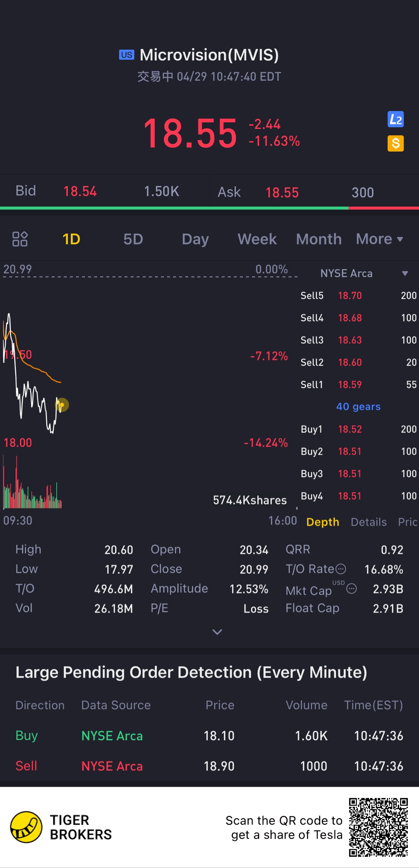Tap the US market flag badge

point(127,55)
